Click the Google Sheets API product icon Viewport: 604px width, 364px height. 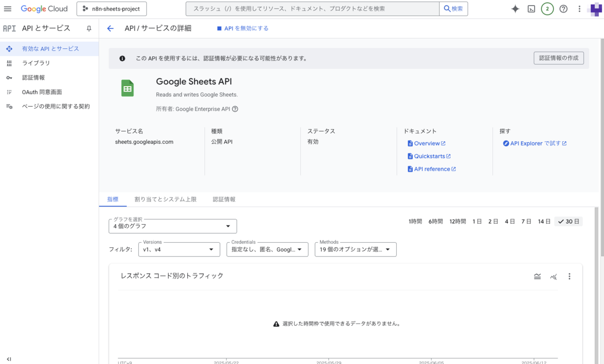127,88
